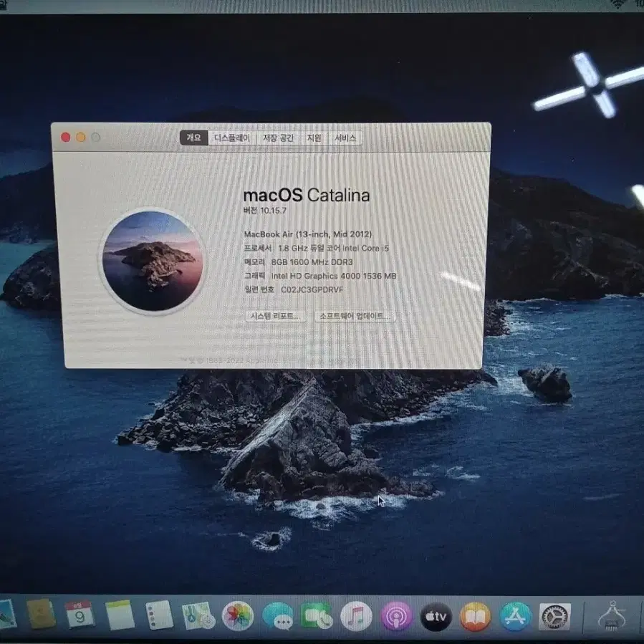Image resolution: width=644 pixels, height=644 pixels.
Task: Switch to the 지원 tab
Action: click(314, 138)
